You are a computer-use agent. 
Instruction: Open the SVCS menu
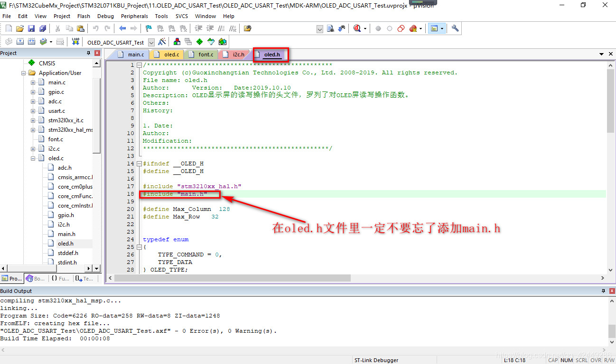click(x=182, y=16)
